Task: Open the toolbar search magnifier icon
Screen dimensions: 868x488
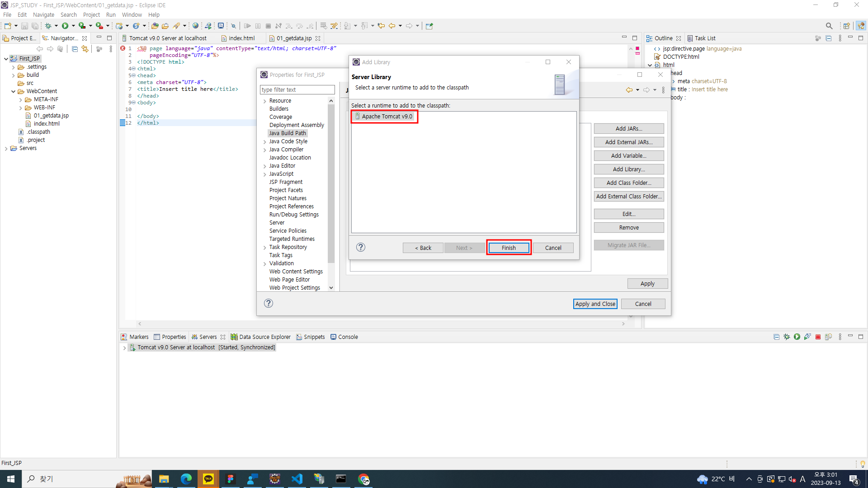Action: click(829, 26)
